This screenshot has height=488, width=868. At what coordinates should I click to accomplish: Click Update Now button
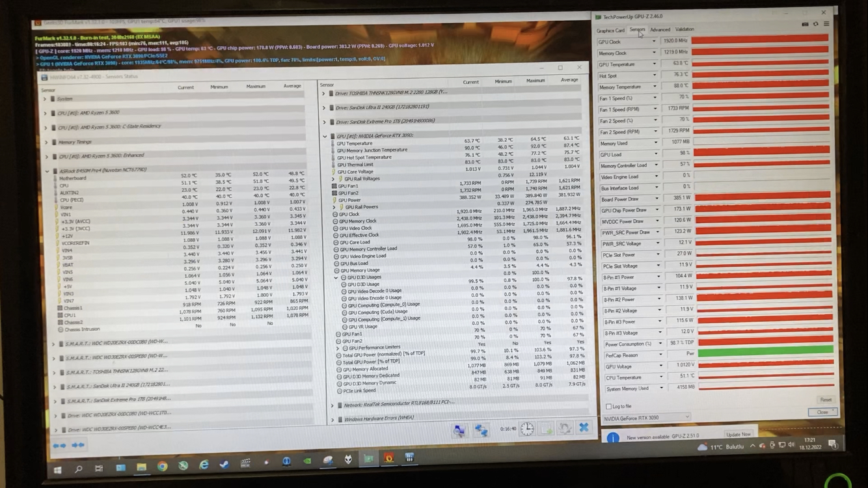[738, 435]
